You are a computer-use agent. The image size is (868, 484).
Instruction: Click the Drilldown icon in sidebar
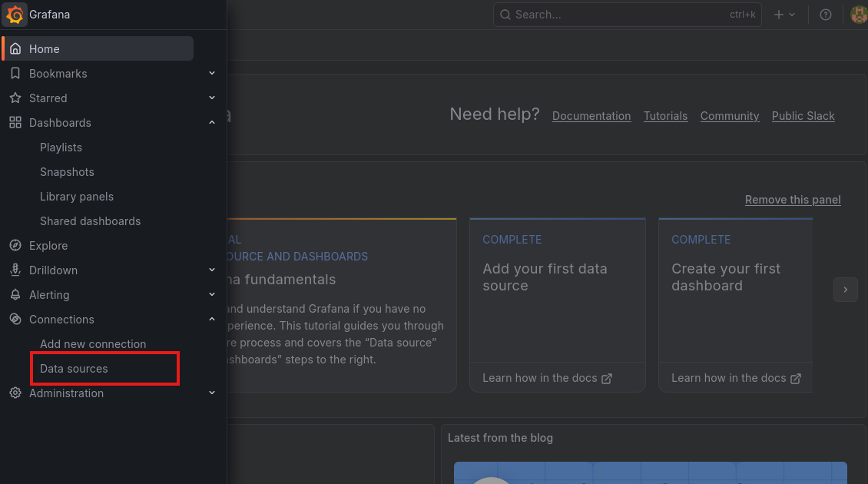[15, 270]
